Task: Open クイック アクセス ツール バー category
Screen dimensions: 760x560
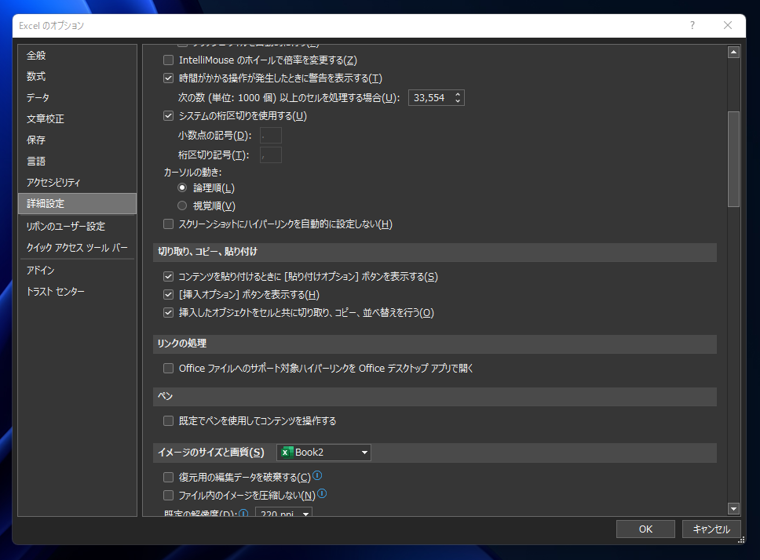Action: [77, 248]
